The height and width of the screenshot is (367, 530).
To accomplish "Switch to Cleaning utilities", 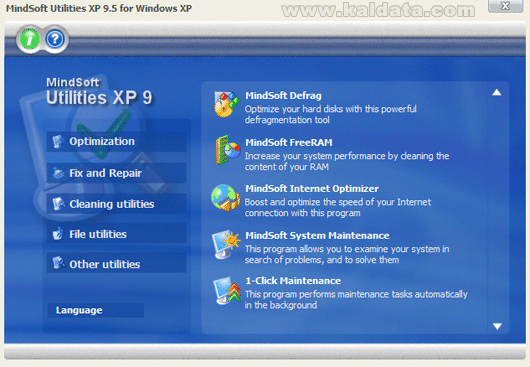I will coord(116,204).
